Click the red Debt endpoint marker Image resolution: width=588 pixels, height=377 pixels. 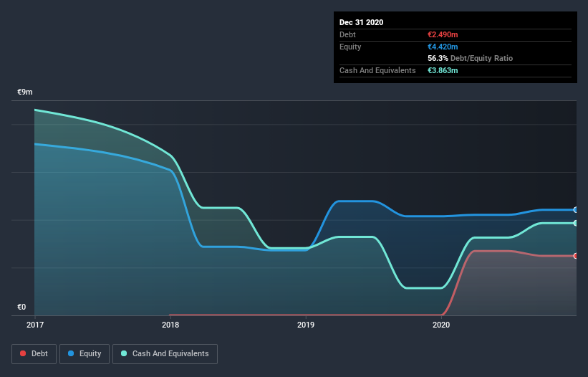pyautogui.click(x=576, y=256)
